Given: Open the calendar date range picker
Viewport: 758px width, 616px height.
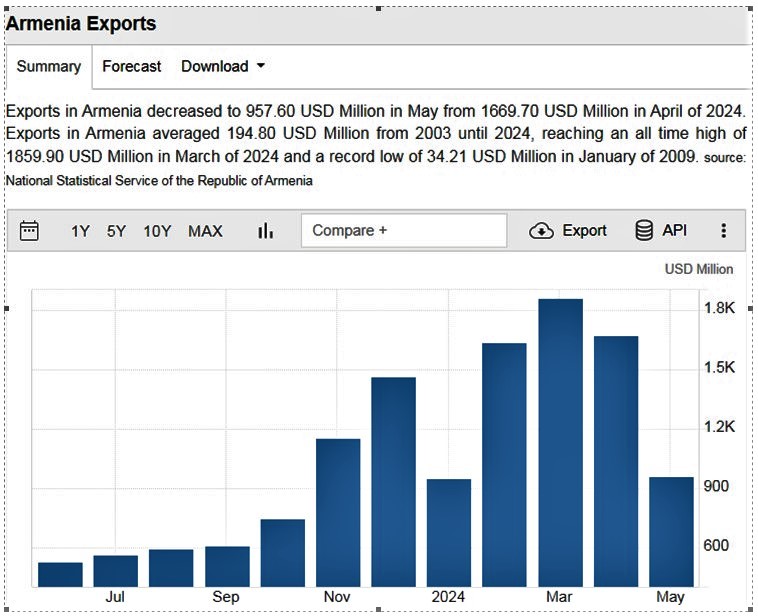Looking at the screenshot, I should (x=30, y=231).
